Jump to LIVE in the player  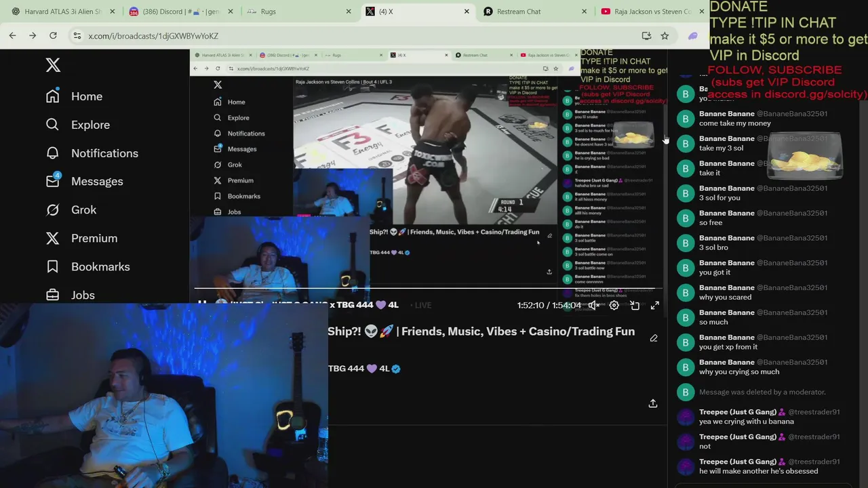point(420,306)
